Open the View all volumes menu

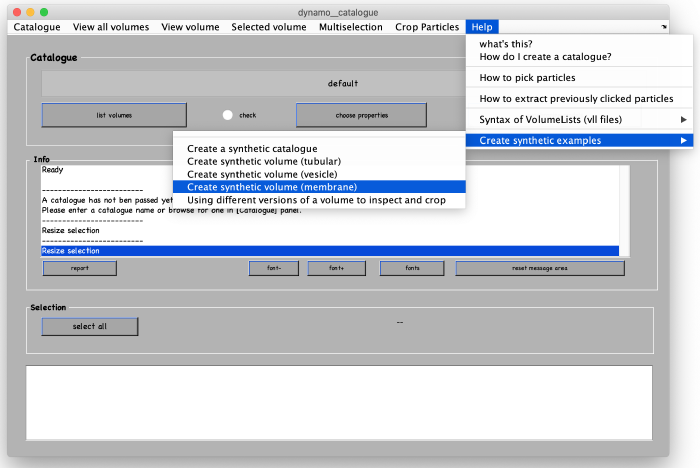point(111,27)
